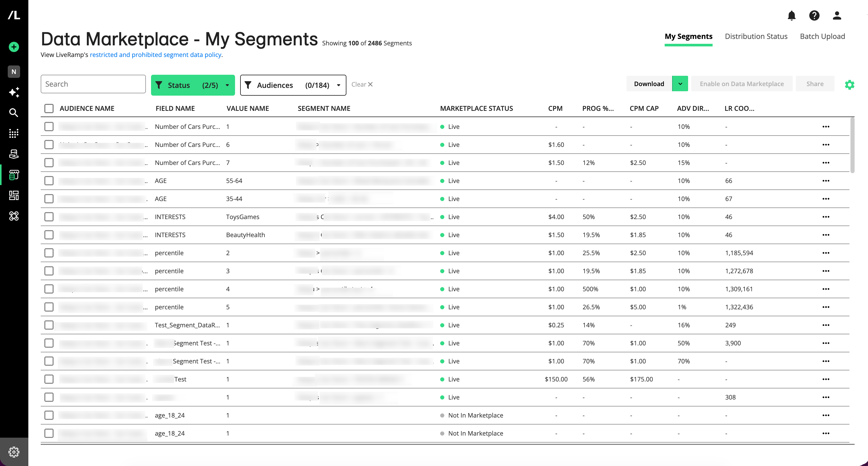
Task: Click in the Search input field
Action: pos(93,84)
